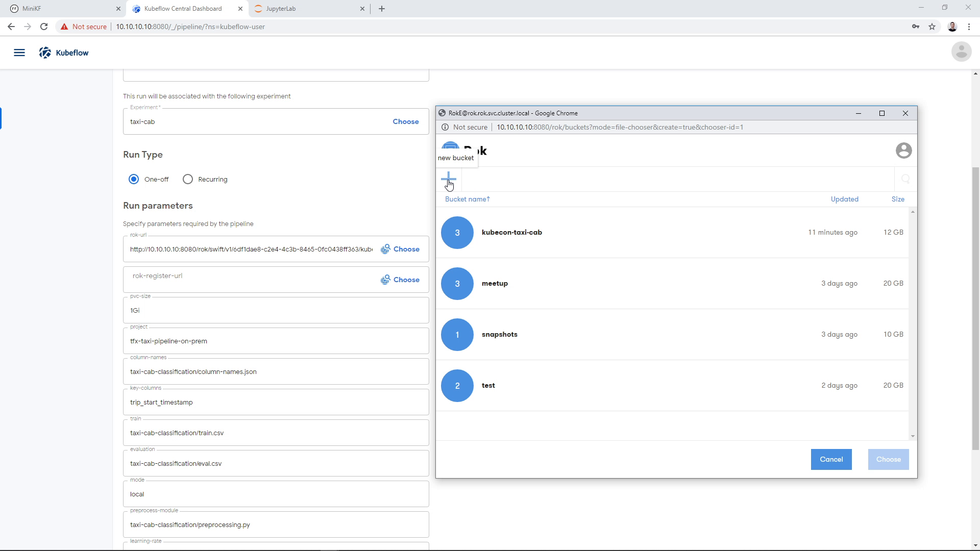Viewport: 980px width, 551px height.
Task: Open a new browser tab
Action: click(x=382, y=9)
